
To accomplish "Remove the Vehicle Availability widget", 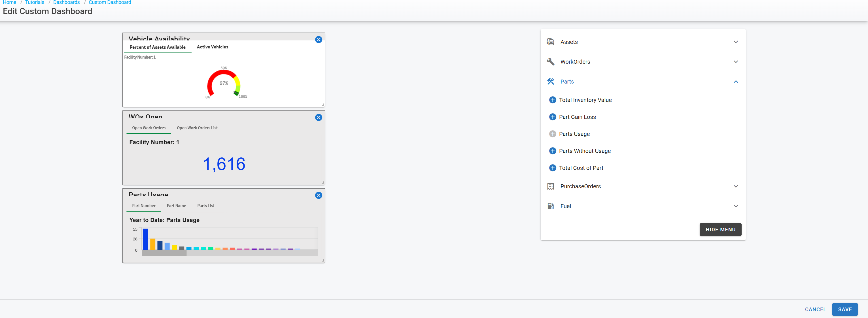I will [318, 40].
